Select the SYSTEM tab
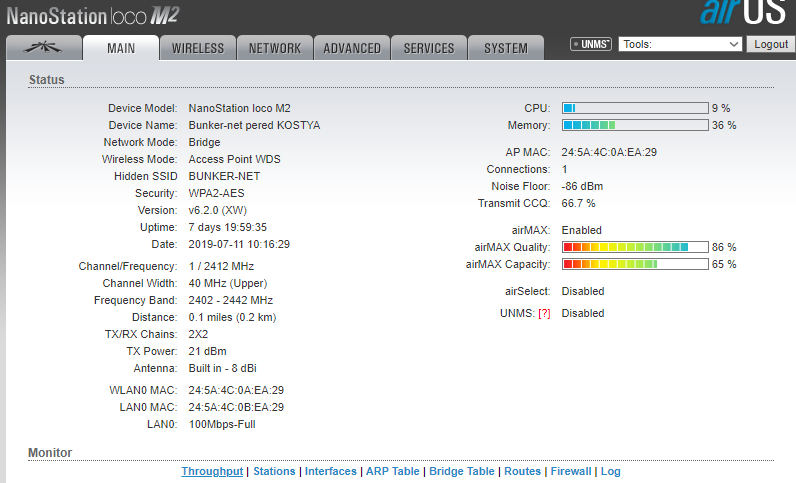Screen dimensions: 796x483 (x=506, y=48)
